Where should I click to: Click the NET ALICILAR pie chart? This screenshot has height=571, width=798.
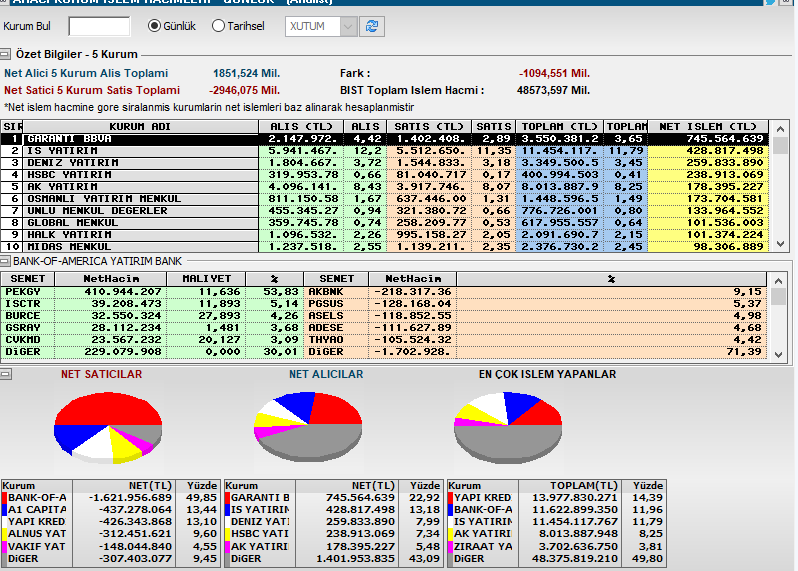point(308,426)
